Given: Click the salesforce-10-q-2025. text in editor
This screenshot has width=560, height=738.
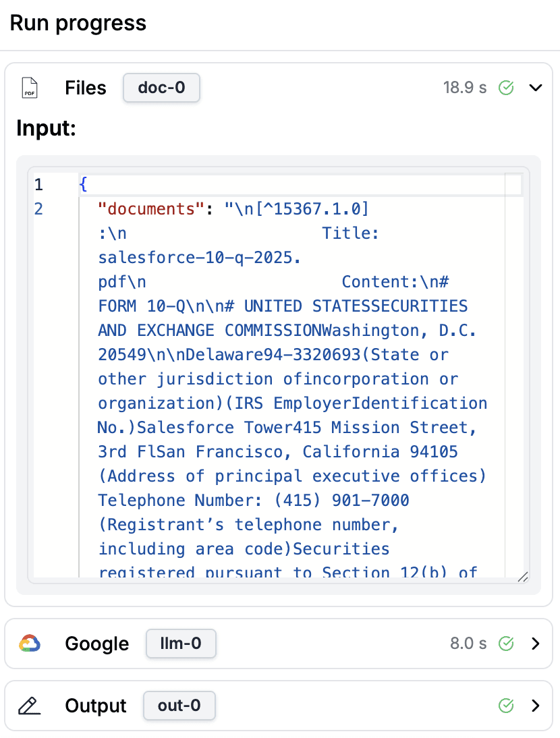Looking at the screenshot, I should [200, 258].
